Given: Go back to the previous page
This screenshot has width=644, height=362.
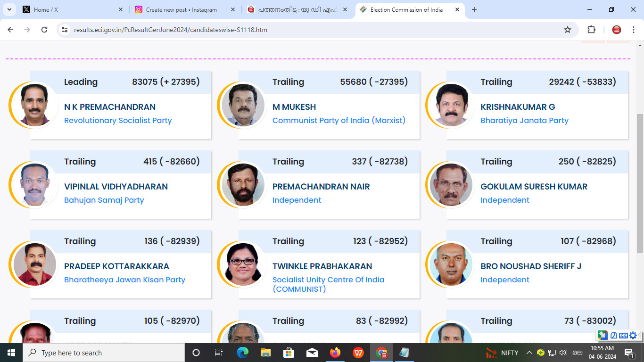Looking at the screenshot, I should point(10,30).
